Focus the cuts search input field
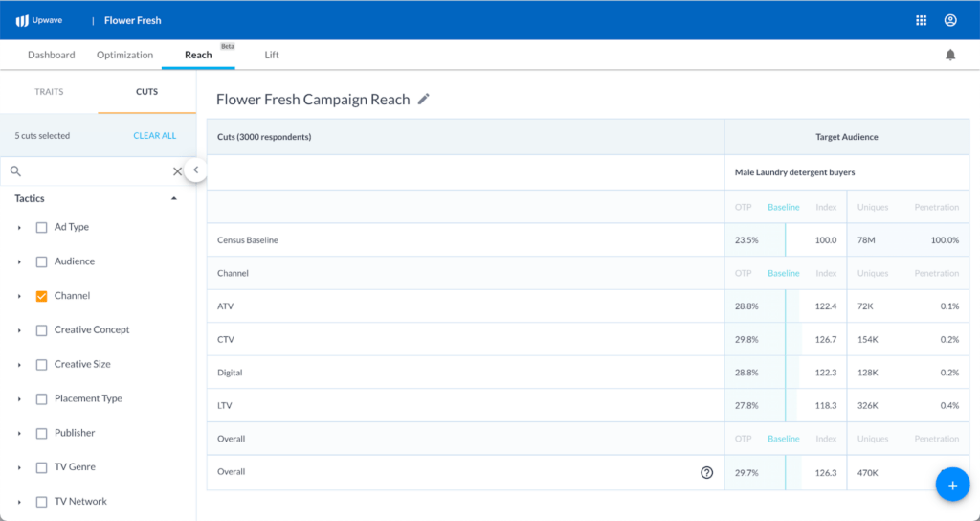 point(97,170)
